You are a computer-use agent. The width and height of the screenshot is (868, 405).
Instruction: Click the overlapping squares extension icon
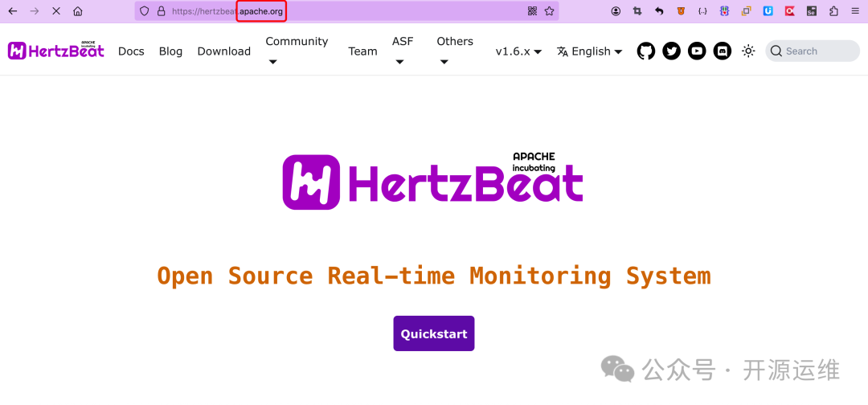pyautogui.click(x=746, y=11)
